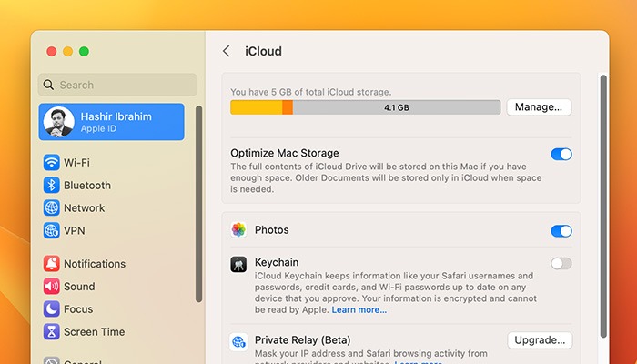Select Screen Time label in sidebar

tap(95, 332)
